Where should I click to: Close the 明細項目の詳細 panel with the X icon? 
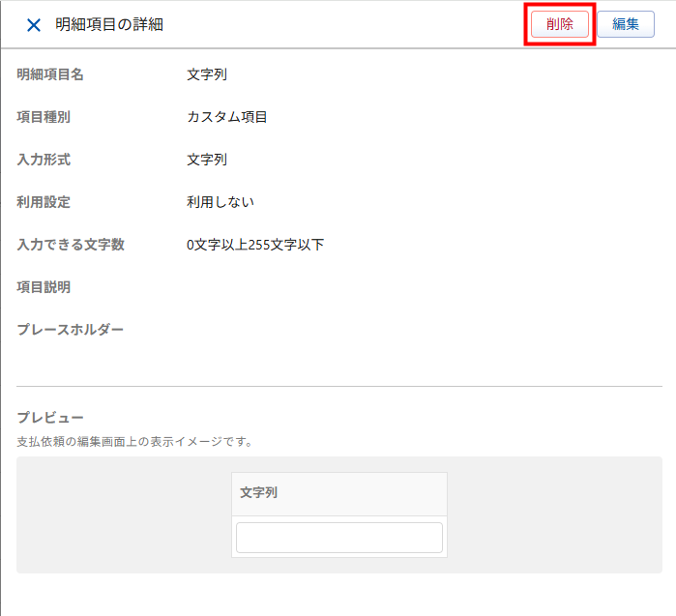pyautogui.click(x=34, y=25)
